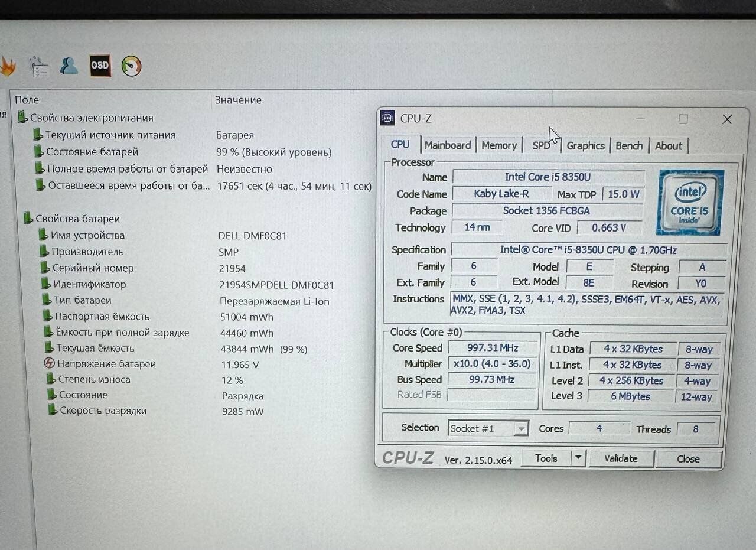The width and height of the screenshot is (756, 550).
Task: Expand the Socket #1 selection dropdown
Action: [521, 428]
